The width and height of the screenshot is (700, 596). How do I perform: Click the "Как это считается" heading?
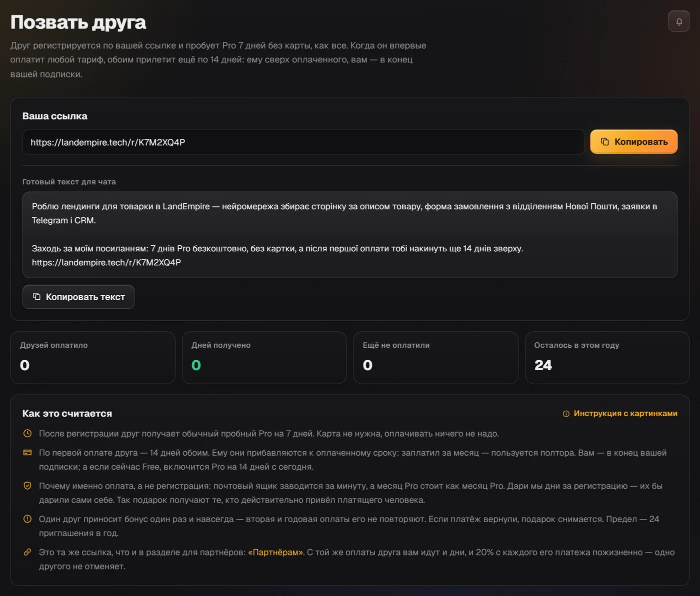(x=67, y=414)
